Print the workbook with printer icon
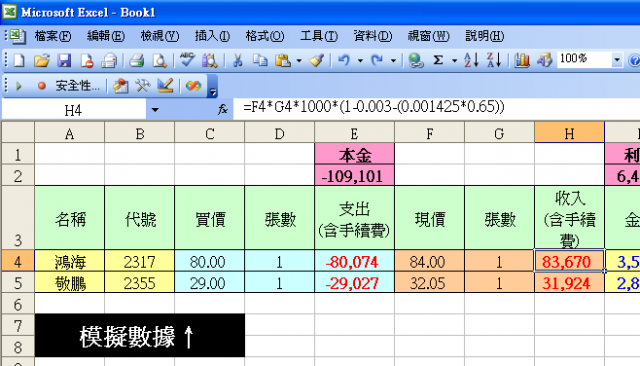The height and width of the screenshot is (366, 640). pyautogui.click(x=136, y=60)
